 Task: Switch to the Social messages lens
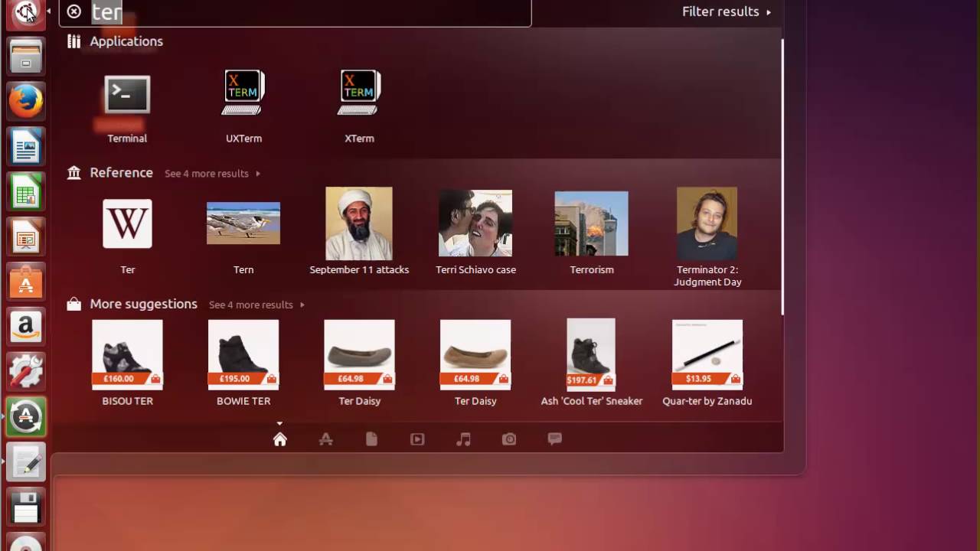(x=555, y=439)
